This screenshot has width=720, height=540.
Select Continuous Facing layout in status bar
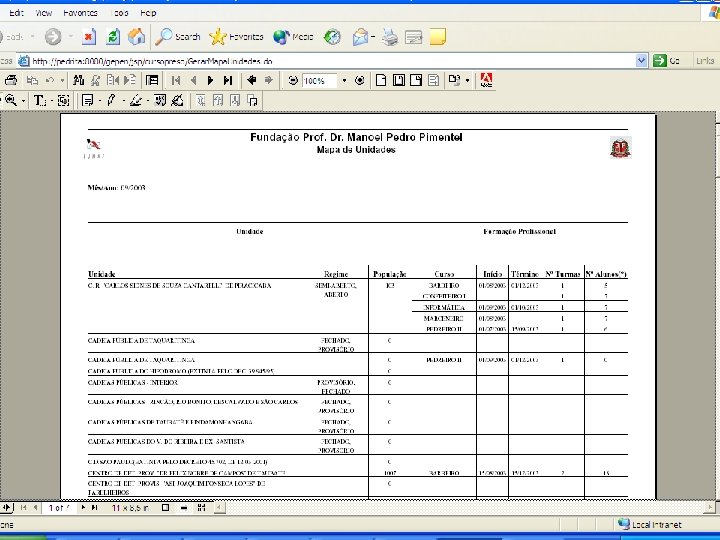201,508
